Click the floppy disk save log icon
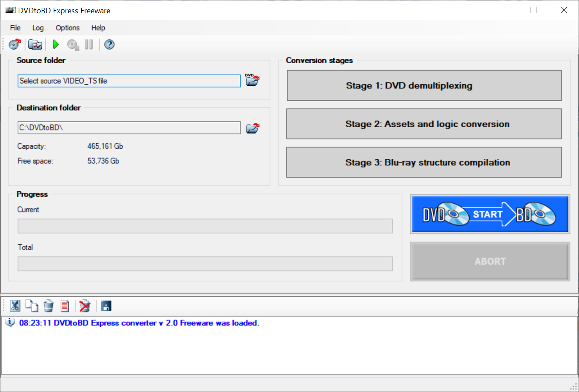579x392 pixels. tap(106, 306)
